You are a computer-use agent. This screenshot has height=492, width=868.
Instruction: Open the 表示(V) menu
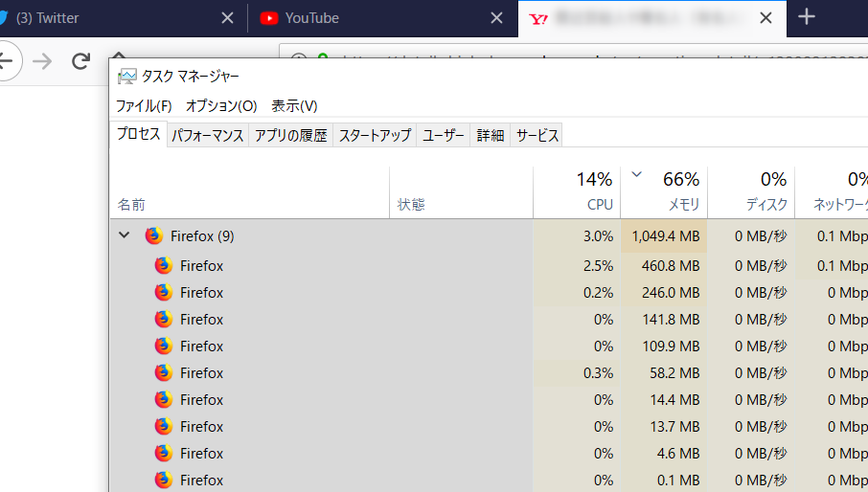[294, 105]
